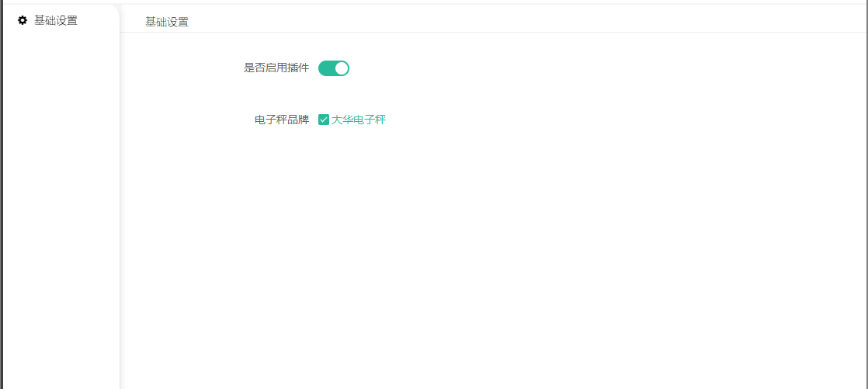Click the horizontal divider below the 基础设置 header
This screenshot has height=389, width=868.
(x=494, y=32)
